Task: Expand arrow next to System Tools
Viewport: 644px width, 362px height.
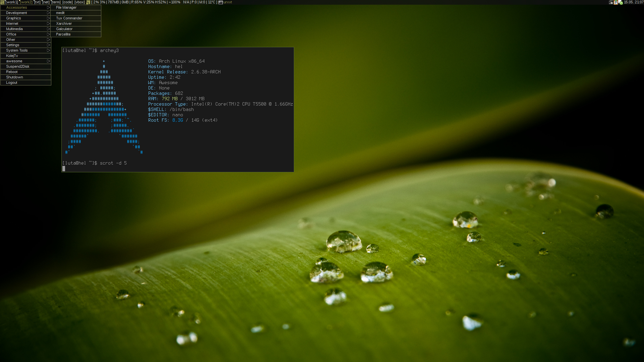Action: [48, 50]
